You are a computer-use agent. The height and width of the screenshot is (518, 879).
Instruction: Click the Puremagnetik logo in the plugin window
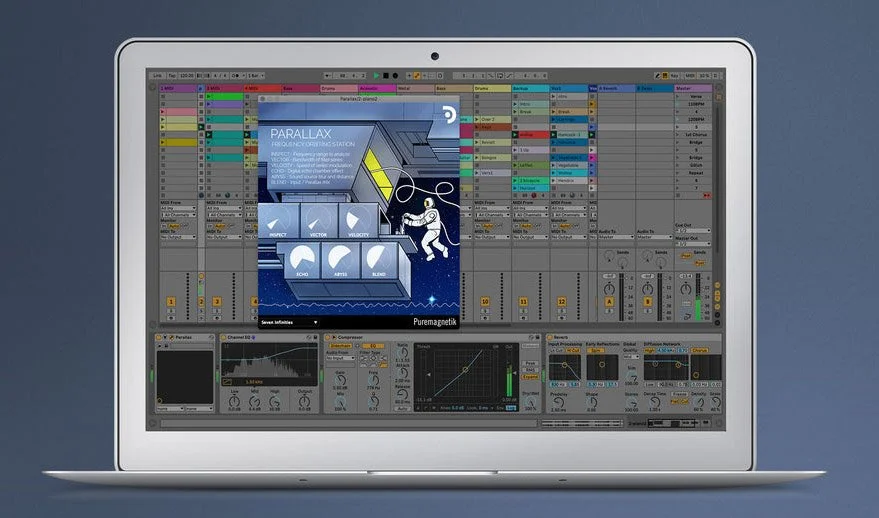[x=435, y=322]
